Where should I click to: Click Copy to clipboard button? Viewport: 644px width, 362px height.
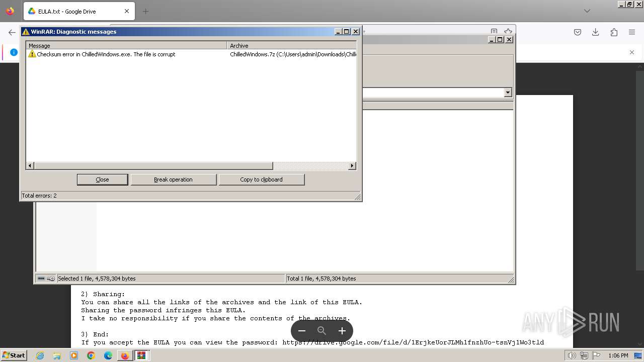(261, 179)
